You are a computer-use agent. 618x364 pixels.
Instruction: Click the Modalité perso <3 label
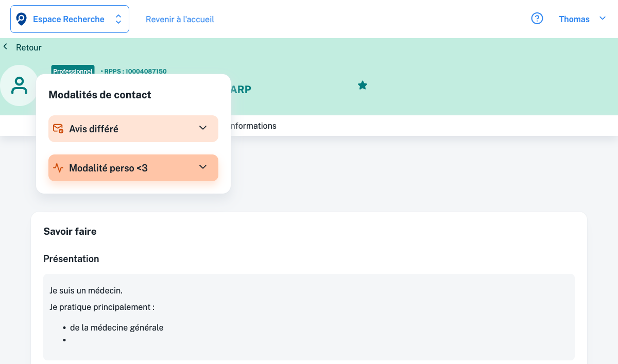(x=108, y=168)
